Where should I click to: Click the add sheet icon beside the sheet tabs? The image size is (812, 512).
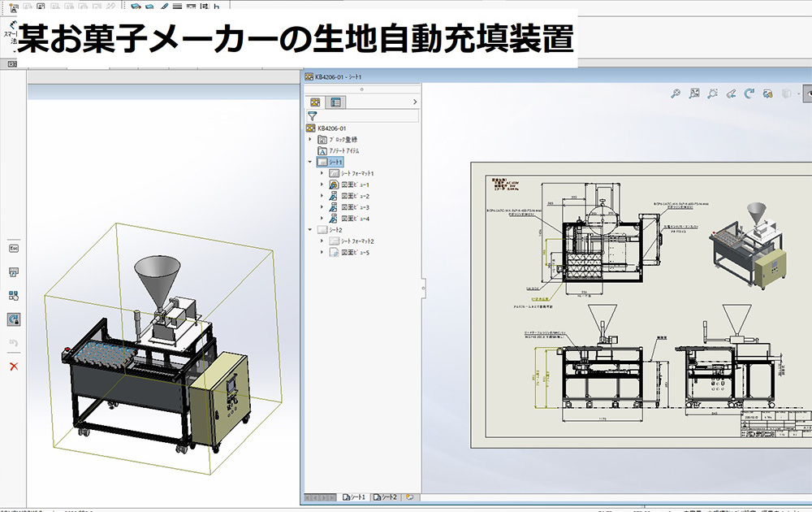click(x=410, y=497)
